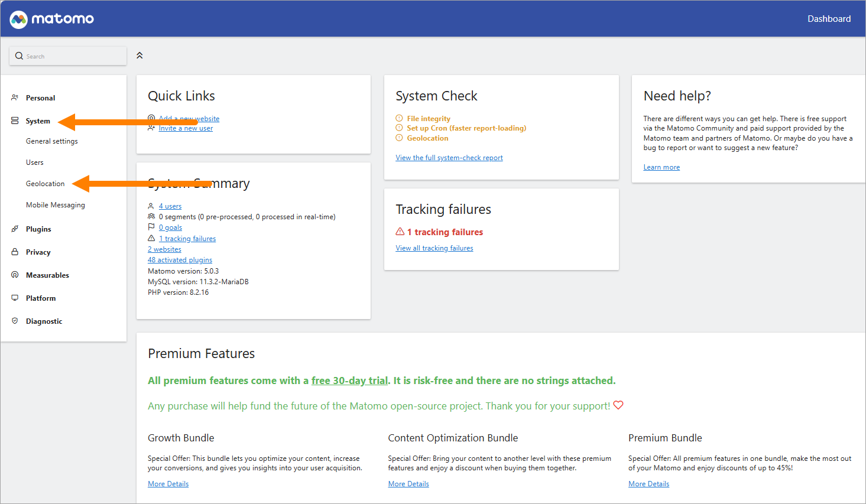866x504 pixels.
Task: Open the 0 goals link
Action: point(170,227)
